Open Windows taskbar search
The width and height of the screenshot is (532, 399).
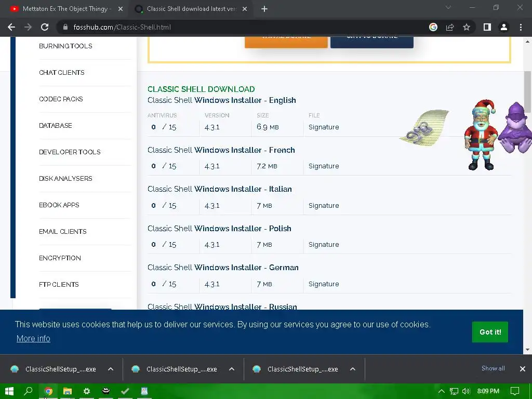tap(28, 391)
